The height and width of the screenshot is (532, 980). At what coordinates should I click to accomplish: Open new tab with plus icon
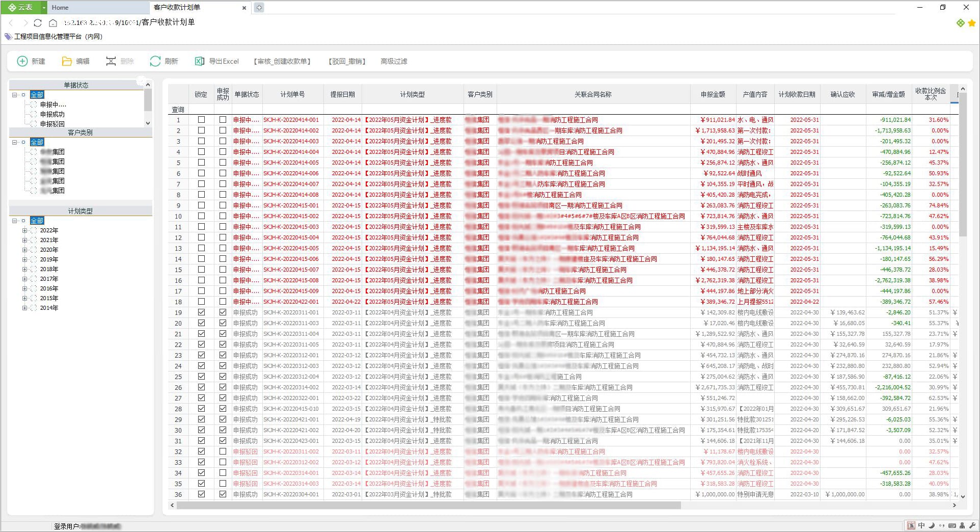click(259, 8)
